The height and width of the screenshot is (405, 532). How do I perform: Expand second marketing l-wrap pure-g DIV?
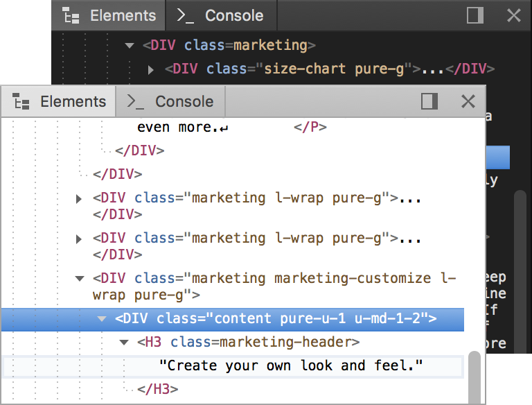pos(79,239)
